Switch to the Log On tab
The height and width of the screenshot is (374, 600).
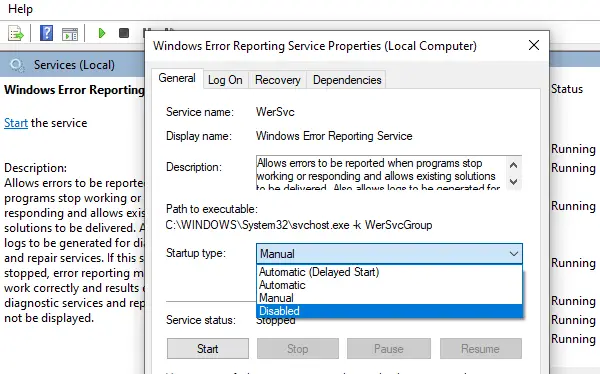coord(225,80)
